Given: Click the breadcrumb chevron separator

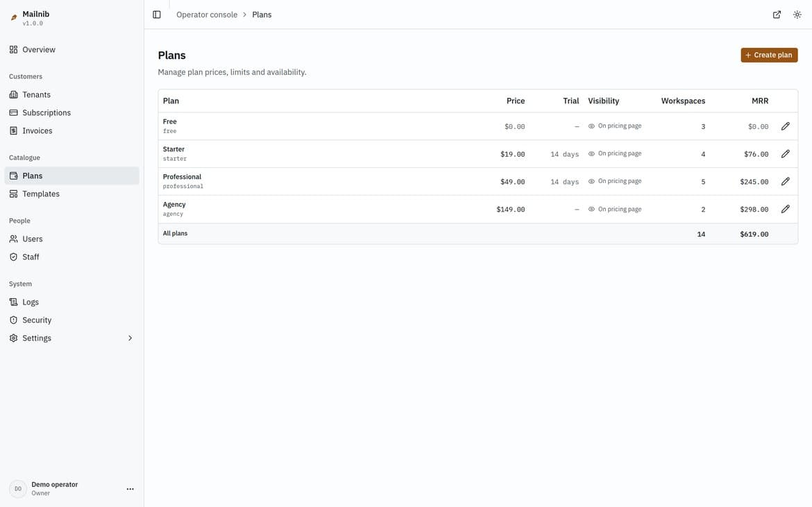Looking at the screenshot, I should tap(245, 15).
